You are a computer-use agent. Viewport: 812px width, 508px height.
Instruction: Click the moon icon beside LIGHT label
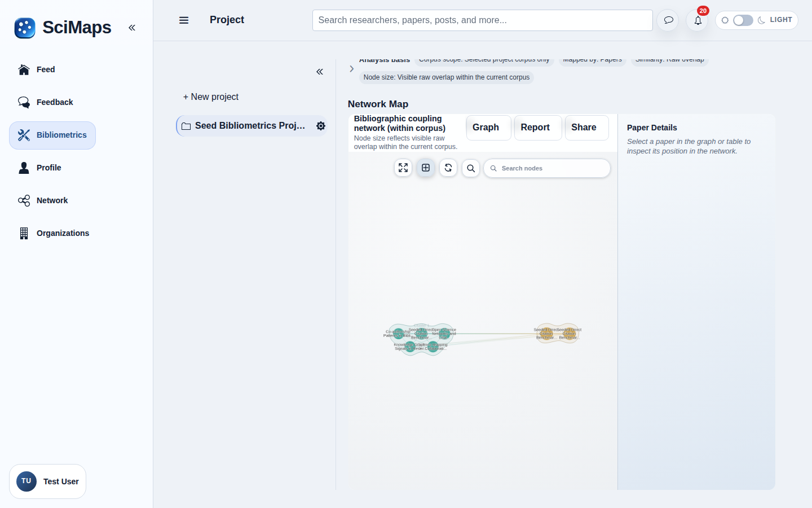pos(762,20)
